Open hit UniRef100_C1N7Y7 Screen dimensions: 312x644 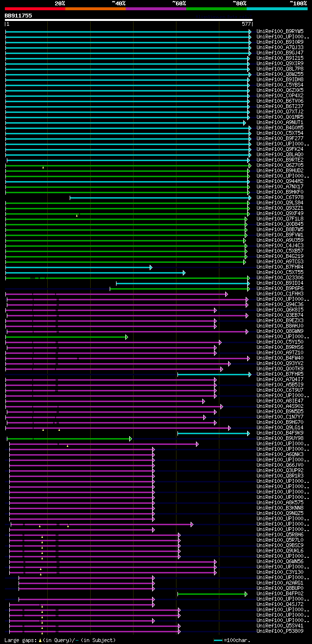point(280,417)
